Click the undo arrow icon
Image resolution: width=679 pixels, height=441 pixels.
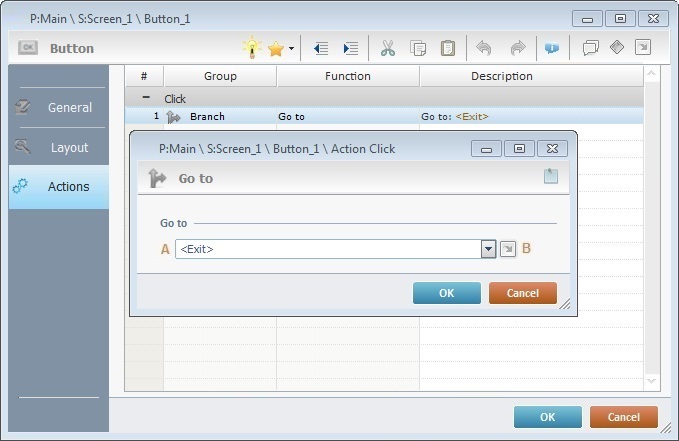(484, 48)
